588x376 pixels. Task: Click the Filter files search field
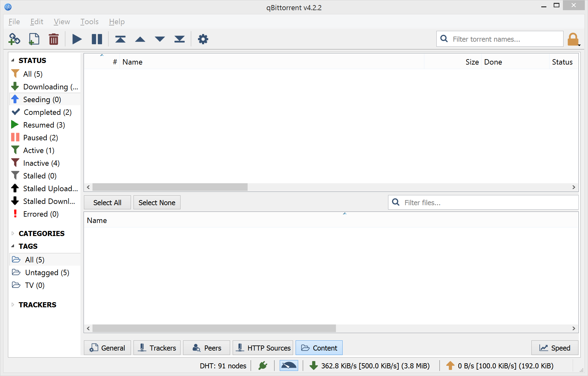pyautogui.click(x=483, y=203)
